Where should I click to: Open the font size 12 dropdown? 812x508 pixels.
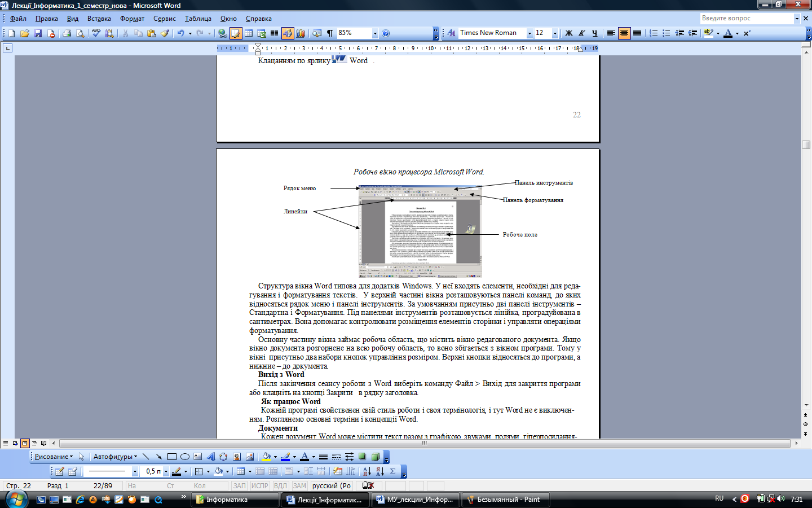pos(555,33)
